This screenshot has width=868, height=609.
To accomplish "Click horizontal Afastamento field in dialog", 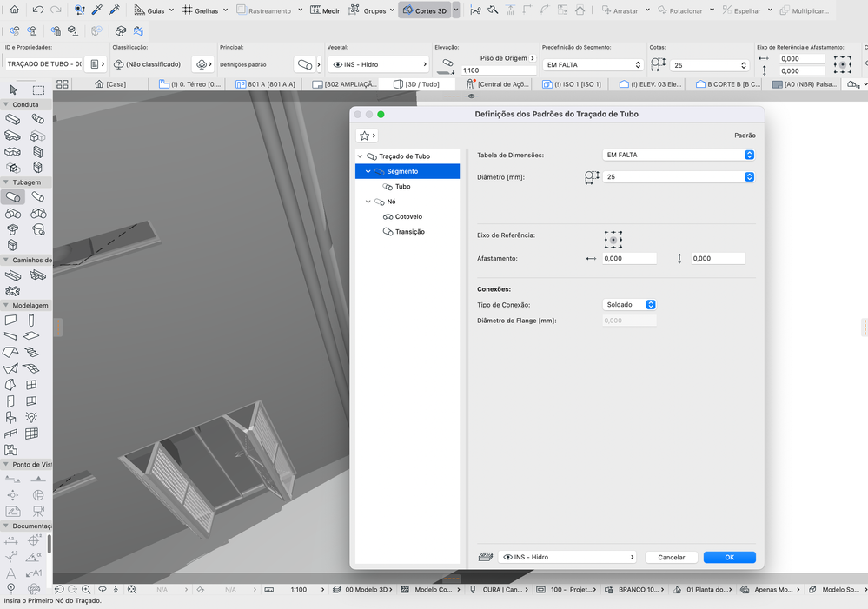I will point(629,259).
